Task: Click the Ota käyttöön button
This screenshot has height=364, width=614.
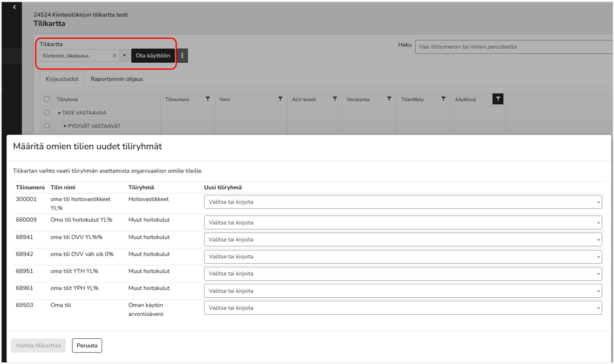Action: [x=153, y=56]
